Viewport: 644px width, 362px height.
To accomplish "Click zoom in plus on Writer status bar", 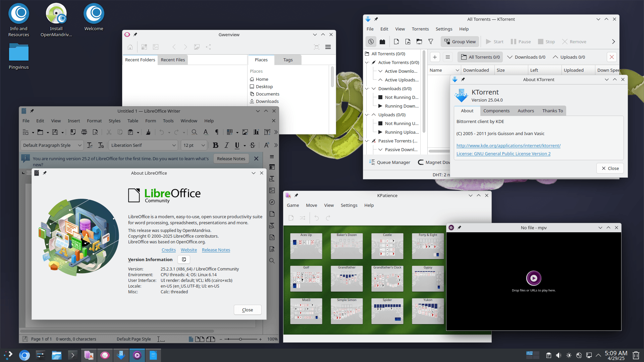I will tap(260, 339).
